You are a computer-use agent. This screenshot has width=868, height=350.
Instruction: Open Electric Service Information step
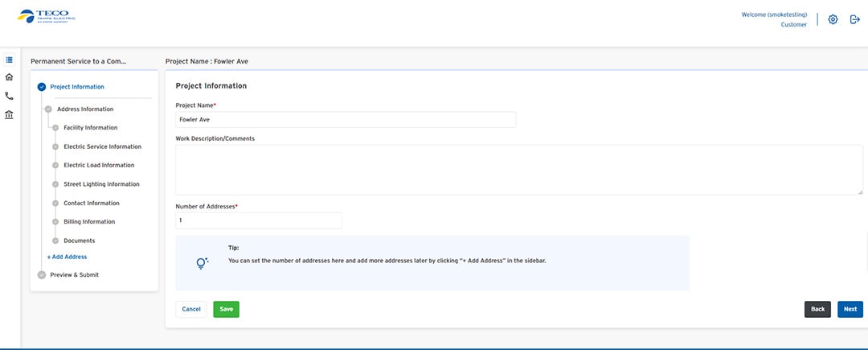click(x=102, y=146)
